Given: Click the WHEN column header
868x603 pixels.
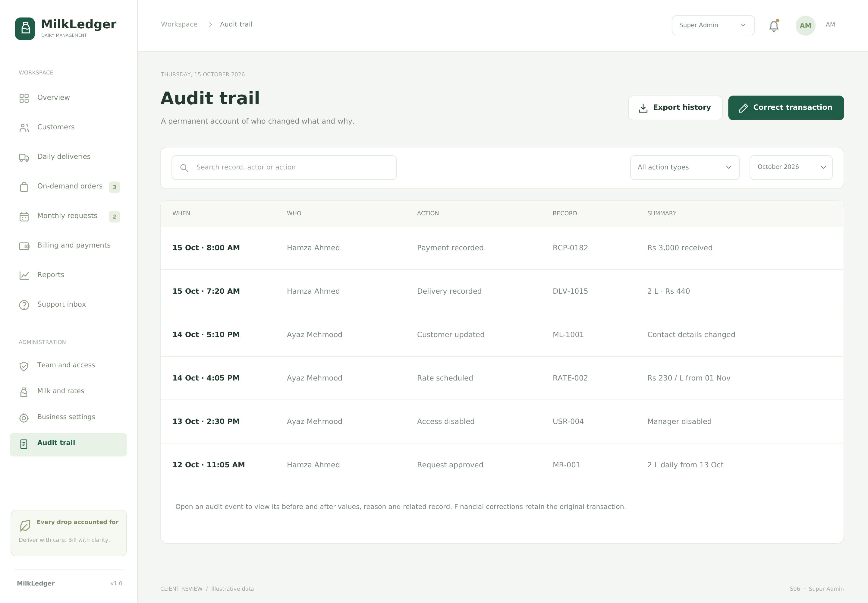Looking at the screenshot, I should [x=181, y=213].
